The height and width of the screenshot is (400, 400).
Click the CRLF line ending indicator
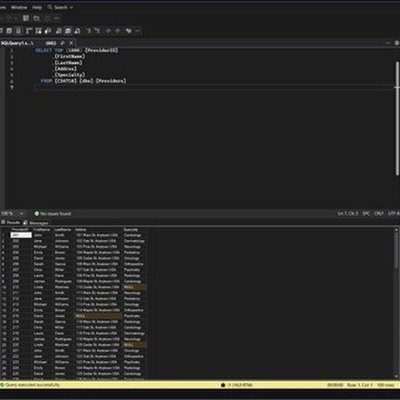pyautogui.click(x=379, y=213)
